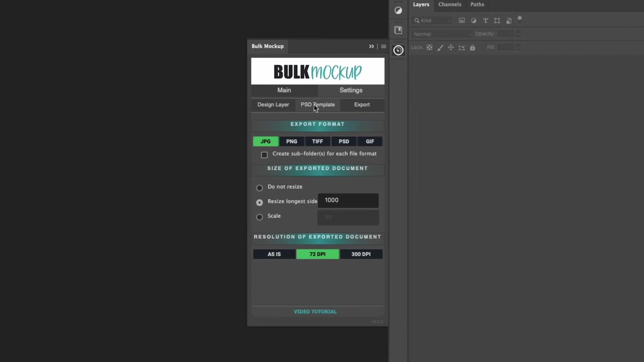Select the Do not resize radio button
The width and height of the screenshot is (644, 362).
[x=260, y=187]
